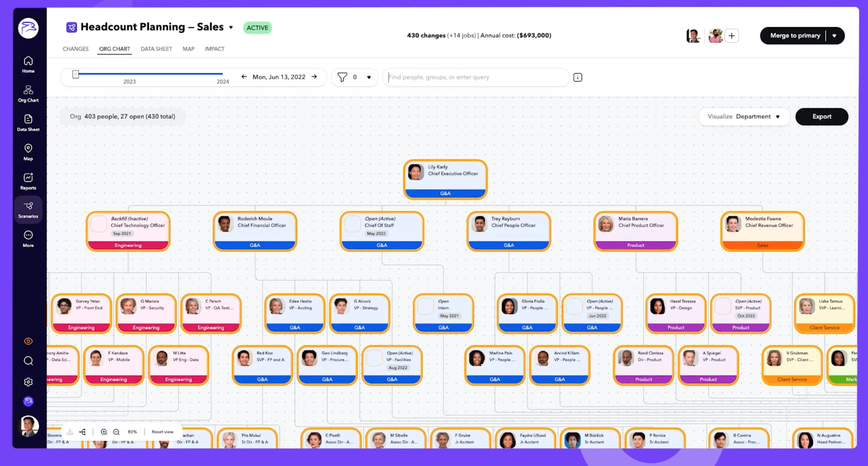Add collaborator with the plus icon
This screenshot has height=466, width=868.
(731, 36)
